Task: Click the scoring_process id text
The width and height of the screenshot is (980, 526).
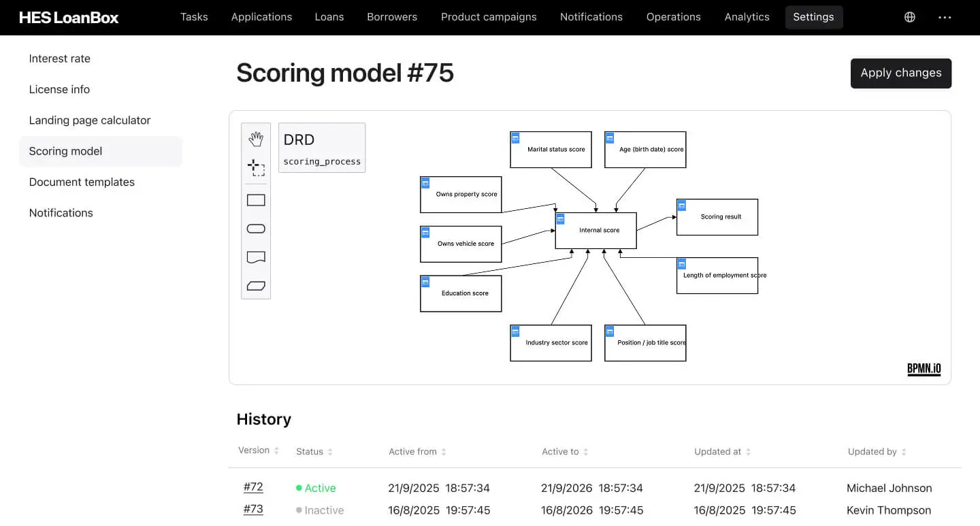Action: (x=322, y=162)
